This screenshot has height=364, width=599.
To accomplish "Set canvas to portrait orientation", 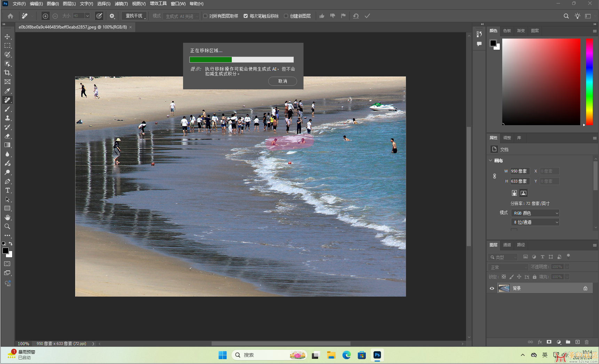I will pyautogui.click(x=514, y=193).
